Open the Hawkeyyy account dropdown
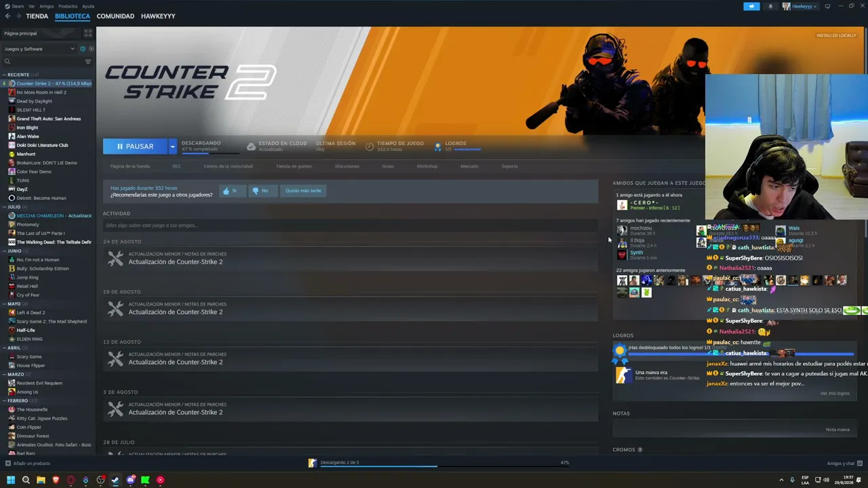This screenshot has width=868, height=488. (800, 6)
